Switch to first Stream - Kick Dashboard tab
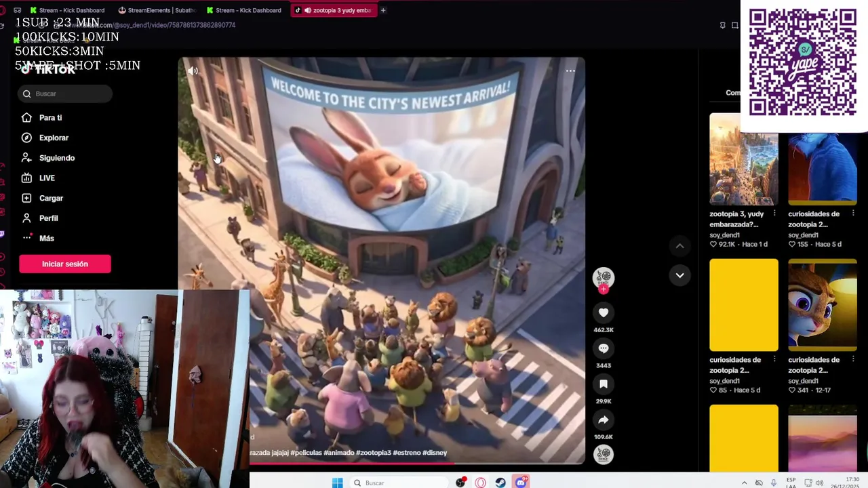Viewport: 868px width, 488px height. coord(67,10)
